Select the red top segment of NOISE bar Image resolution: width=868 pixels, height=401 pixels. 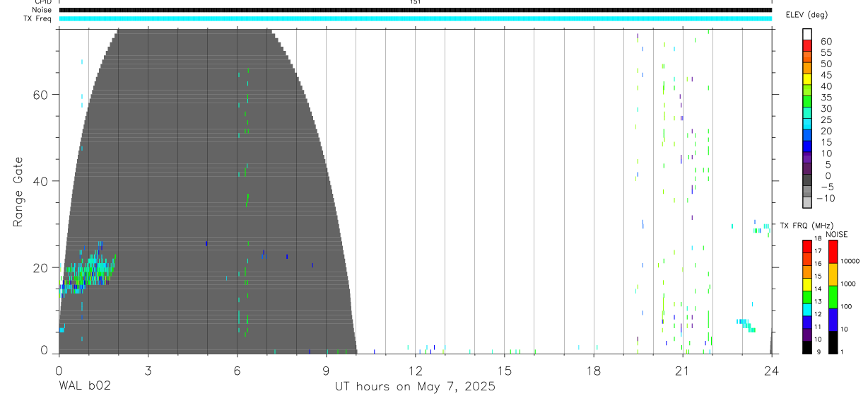pyautogui.click(x=833, y=252)
